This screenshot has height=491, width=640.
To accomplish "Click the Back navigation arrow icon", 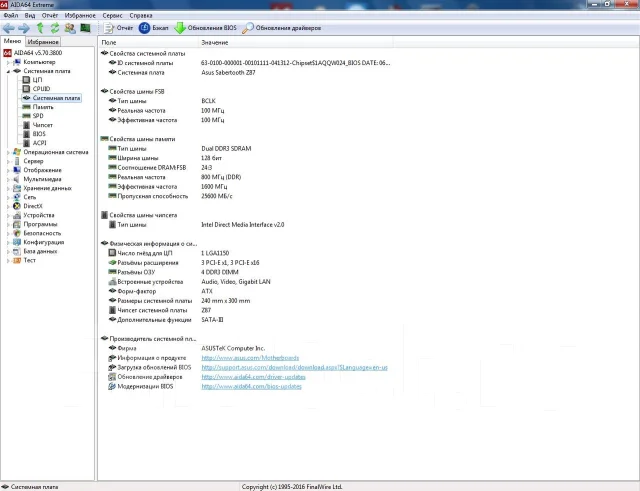I will (9, 28).
